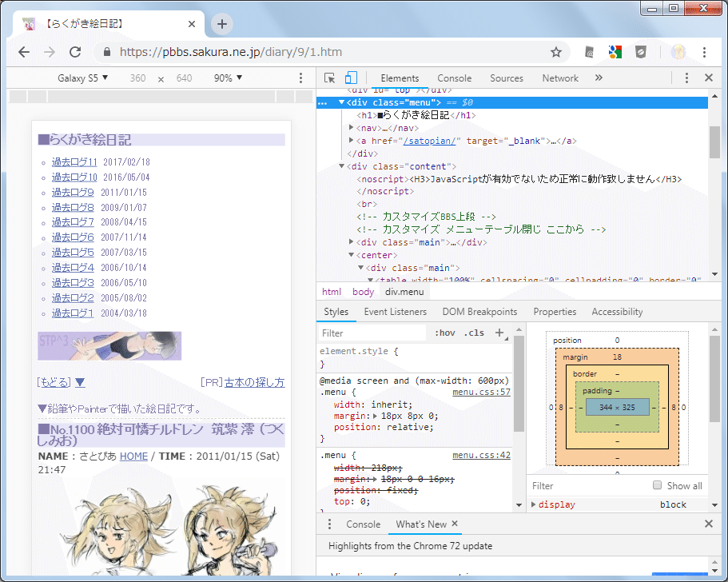The image size is (728, 582).
Task: Activate the inspect element picker tool
Action: pos(330,78)
